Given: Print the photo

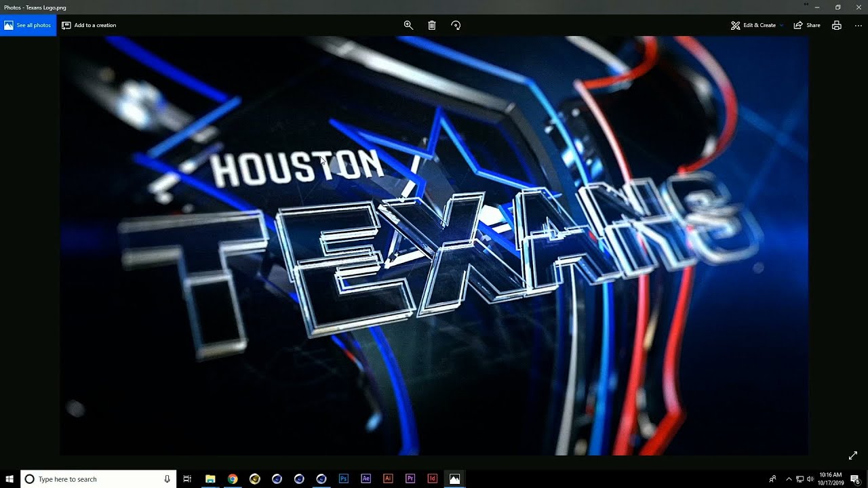Looking at the screenshot, I should pos(837,25).
